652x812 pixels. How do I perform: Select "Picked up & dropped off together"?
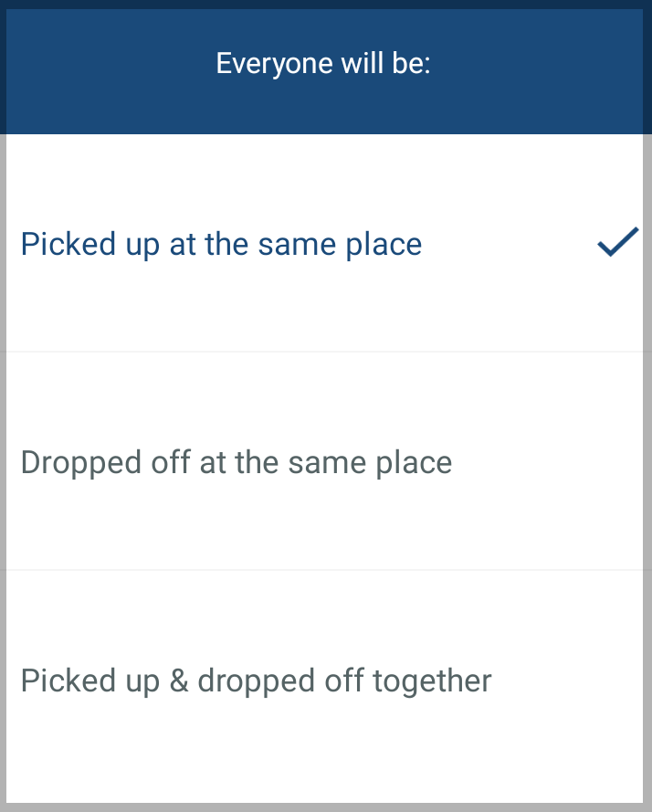[256, 681]
